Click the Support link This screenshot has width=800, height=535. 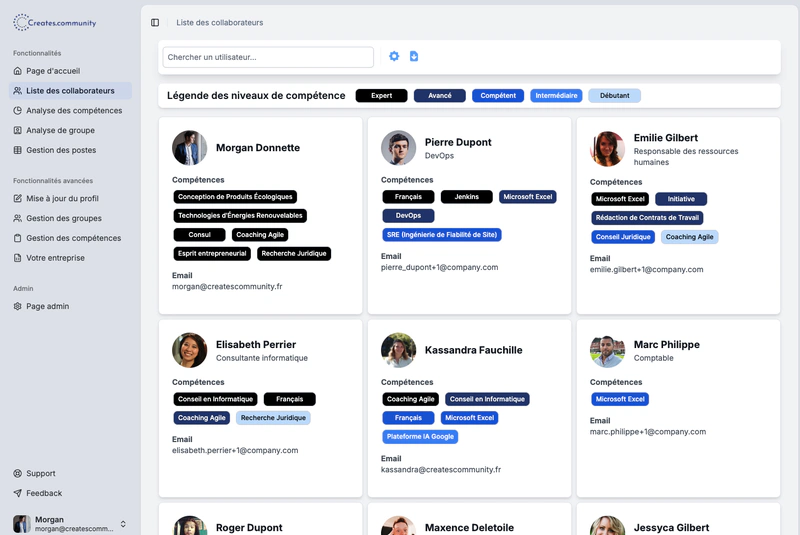(x=40, y=473)
